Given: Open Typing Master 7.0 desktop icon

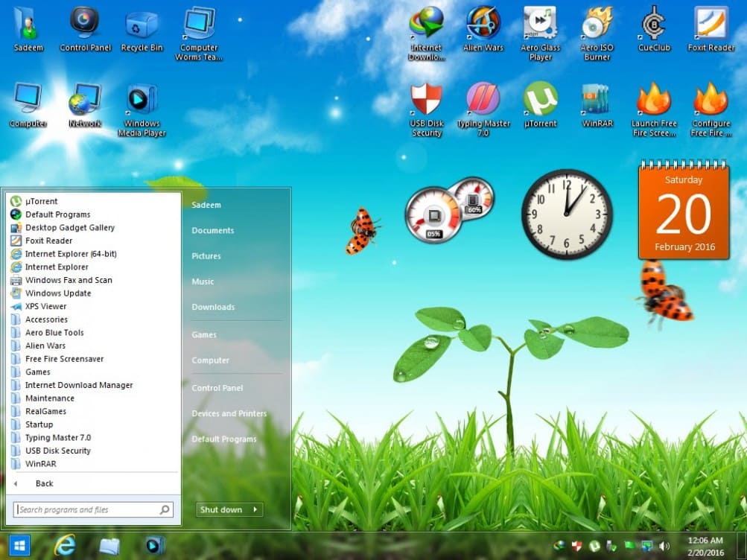Looking at the screenshot, I should pyautogui.click(x=483, y=104).
